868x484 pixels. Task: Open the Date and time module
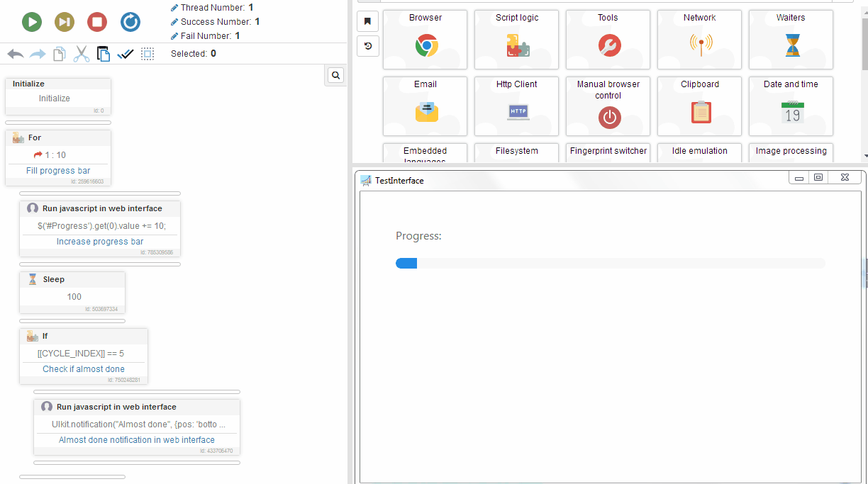pos(791,106)
